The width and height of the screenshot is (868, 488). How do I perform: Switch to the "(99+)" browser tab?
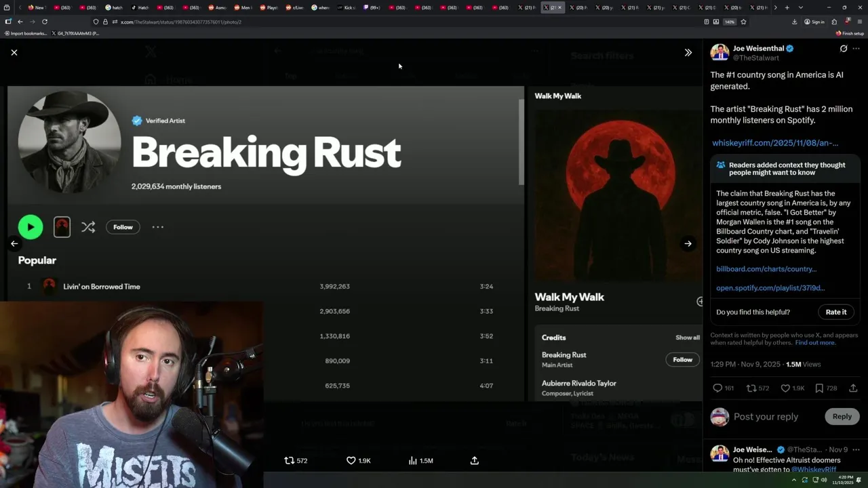372,7
